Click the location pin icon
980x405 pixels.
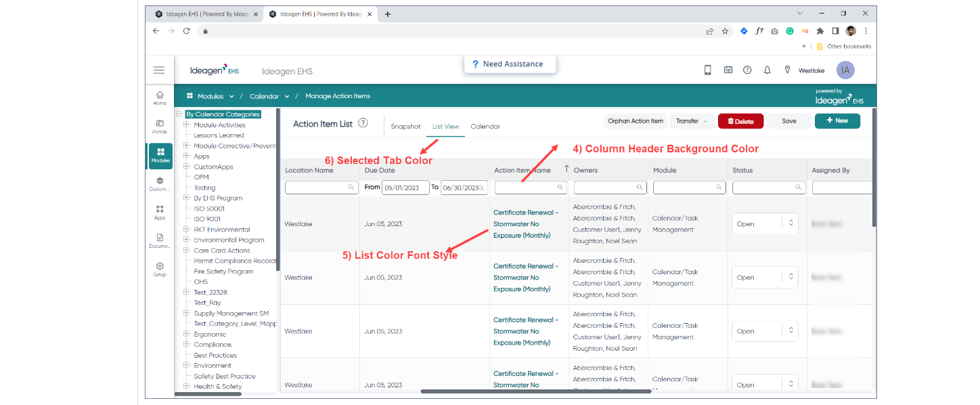(787, 70)
